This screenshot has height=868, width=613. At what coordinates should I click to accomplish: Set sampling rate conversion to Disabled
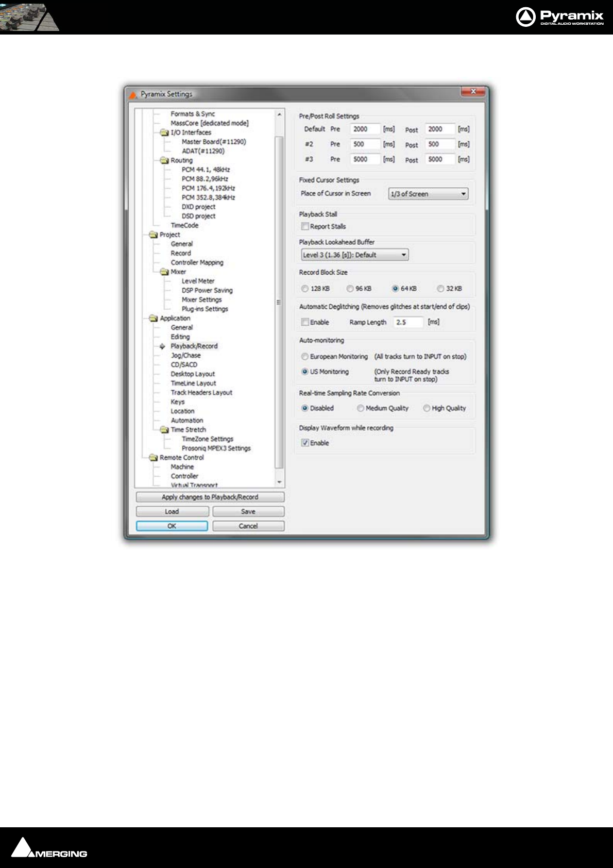[x=305, y=408]
